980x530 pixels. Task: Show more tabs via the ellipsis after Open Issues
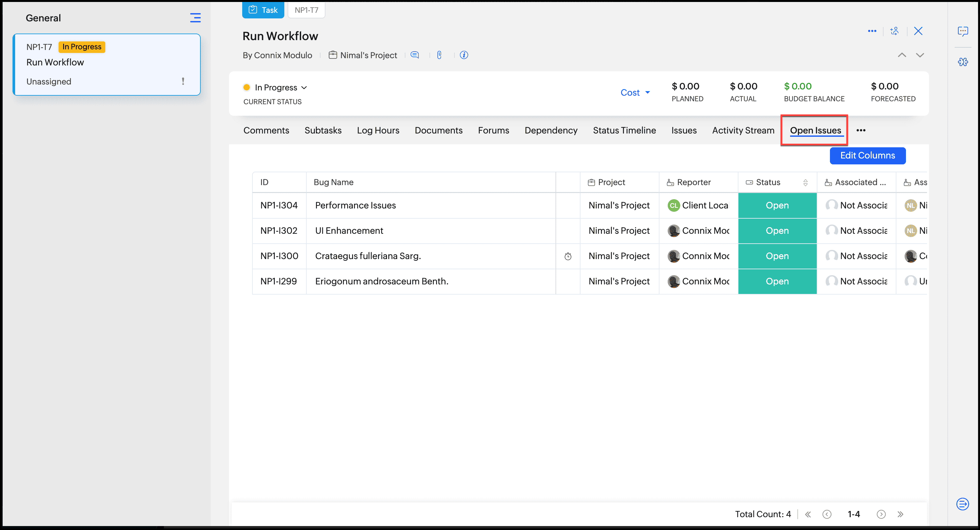(x=861, y=131)
